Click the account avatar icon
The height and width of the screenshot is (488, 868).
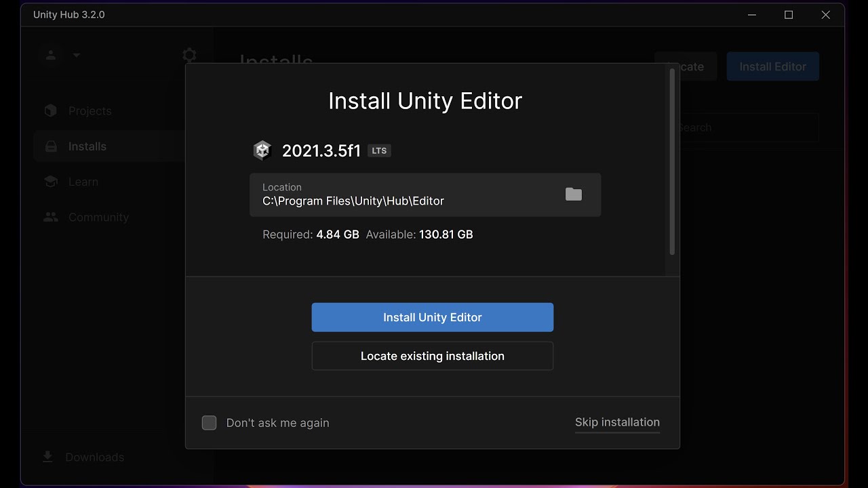pos(51,55)
